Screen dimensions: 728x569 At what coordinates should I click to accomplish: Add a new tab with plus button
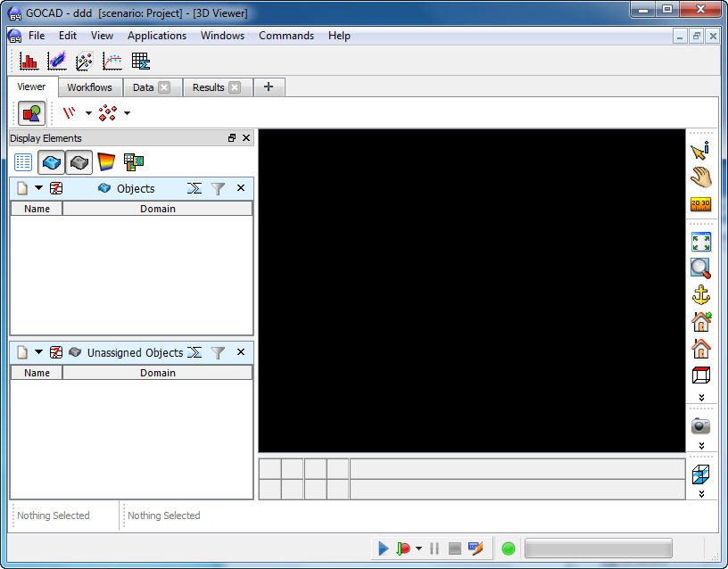[x=269, y=87]
